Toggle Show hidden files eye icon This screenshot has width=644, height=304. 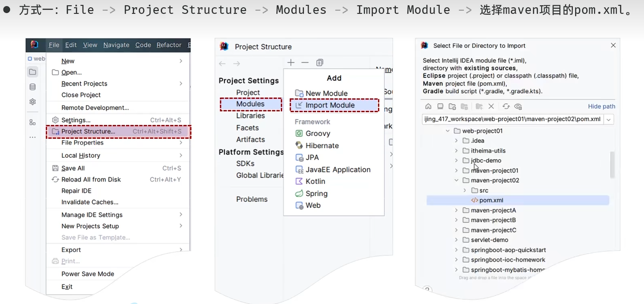pyautogui.click(x=518, y=106)
